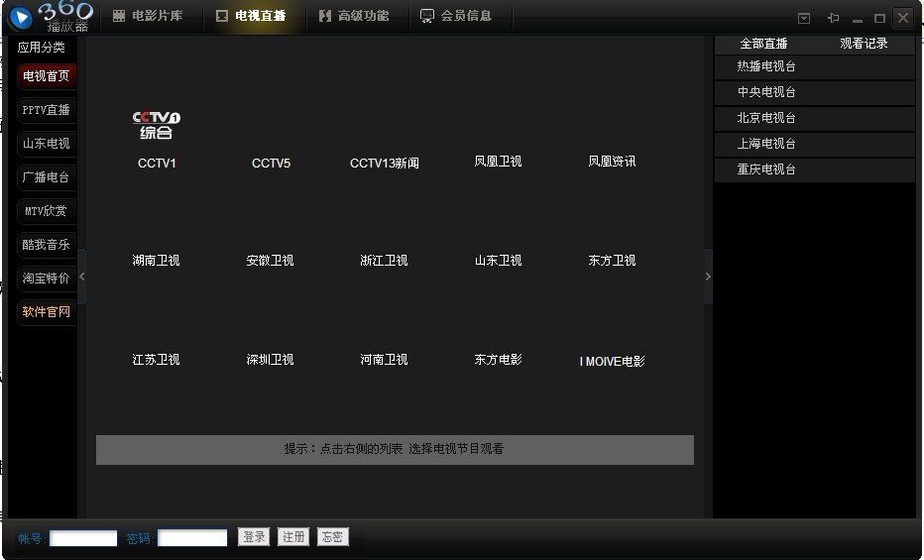Open the 电影片库 tab

click(148, 16)
